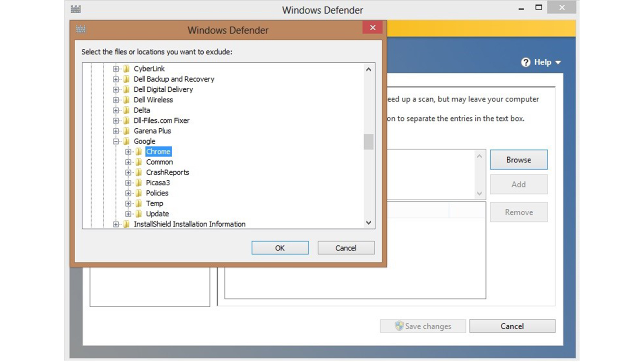
Task: Click the Update folder icon
Action: 139,214
